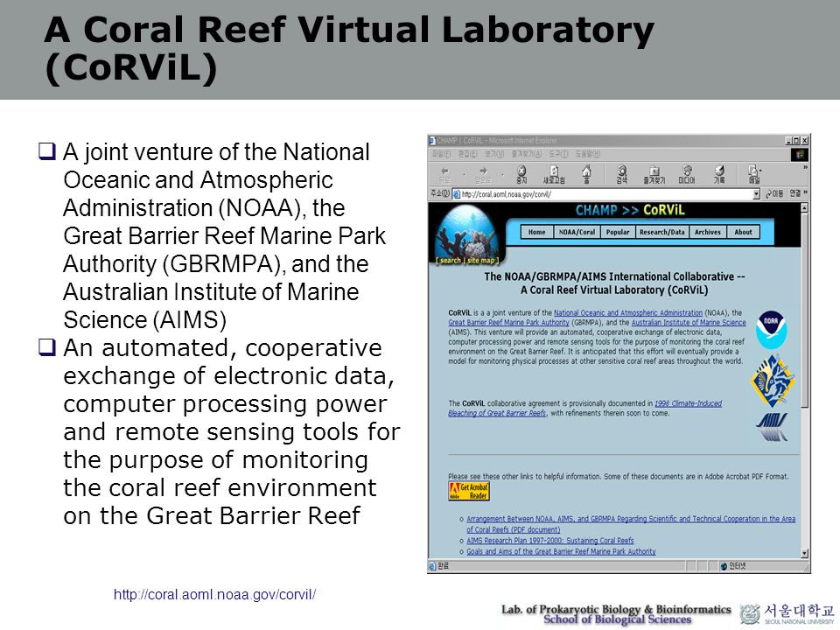Click the CHAMP heading text on page
This screenshot has width=840, height=630.
point(596,210)
